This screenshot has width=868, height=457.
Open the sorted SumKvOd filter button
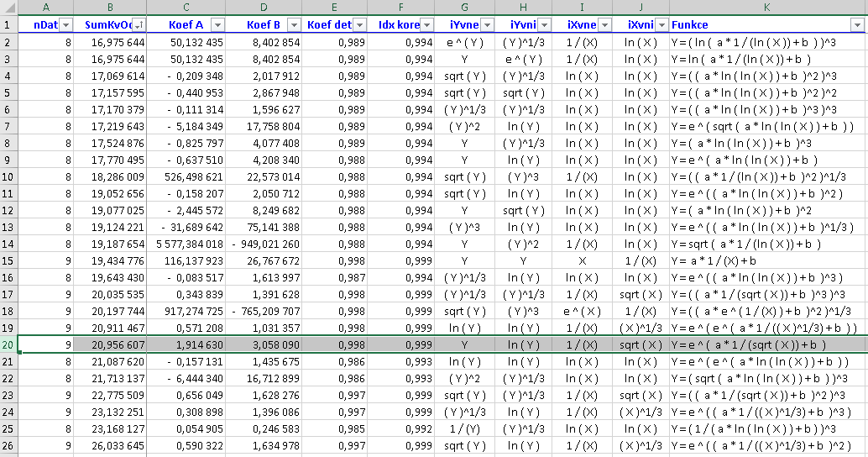[139, 25]
